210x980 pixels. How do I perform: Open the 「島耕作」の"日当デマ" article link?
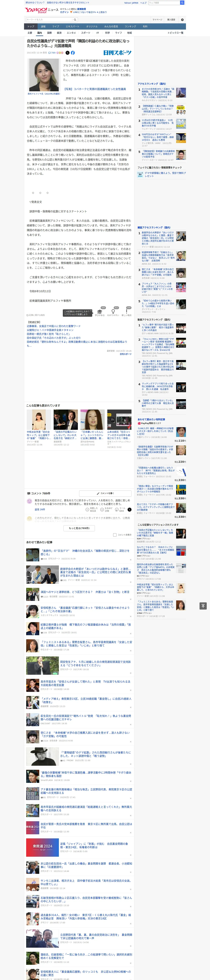85,552
